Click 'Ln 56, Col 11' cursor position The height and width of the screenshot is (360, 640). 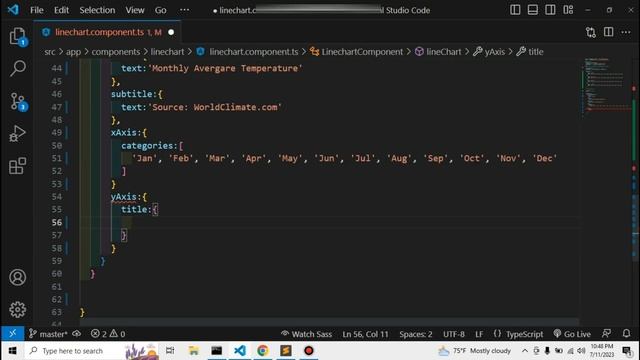pyautogui.click(x=365, y=334)
